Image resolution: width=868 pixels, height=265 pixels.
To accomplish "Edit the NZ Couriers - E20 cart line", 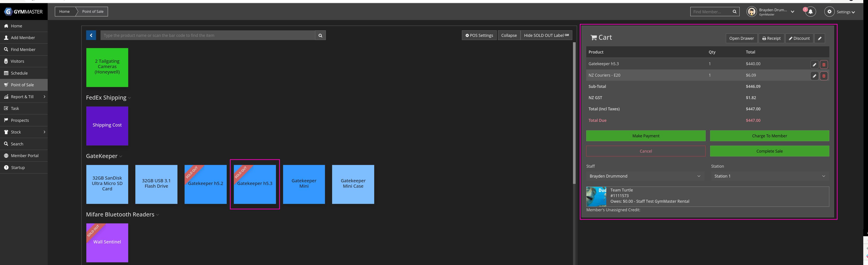I will [x=814, y=76].
